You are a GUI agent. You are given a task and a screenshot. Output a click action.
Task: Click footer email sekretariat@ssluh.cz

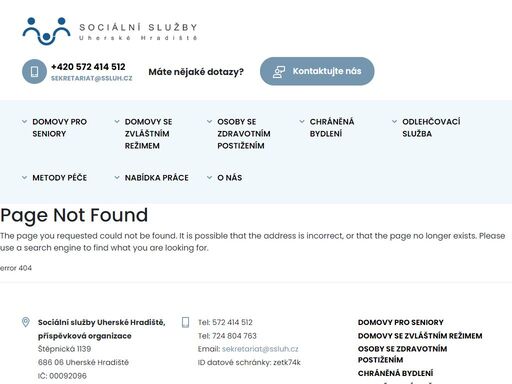(x=260, y=349)
